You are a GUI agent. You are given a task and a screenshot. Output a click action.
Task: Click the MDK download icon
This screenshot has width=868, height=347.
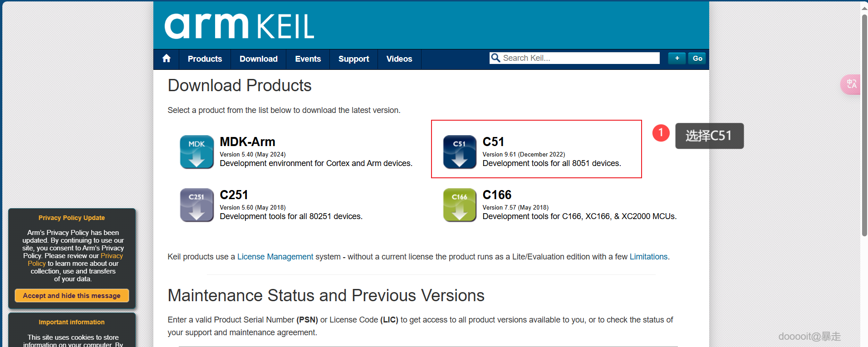coord(196,152)
